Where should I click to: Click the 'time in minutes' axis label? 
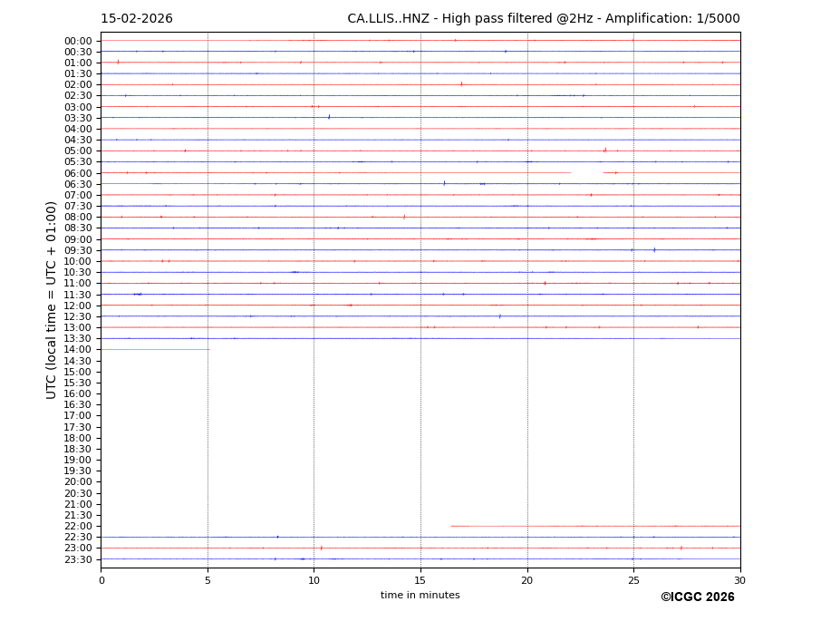pos(420,596)
